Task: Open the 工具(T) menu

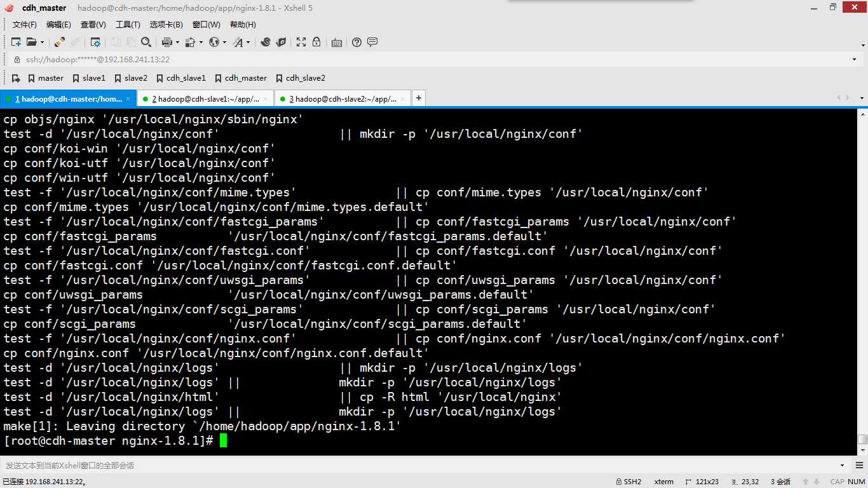Action: point(128,25)
